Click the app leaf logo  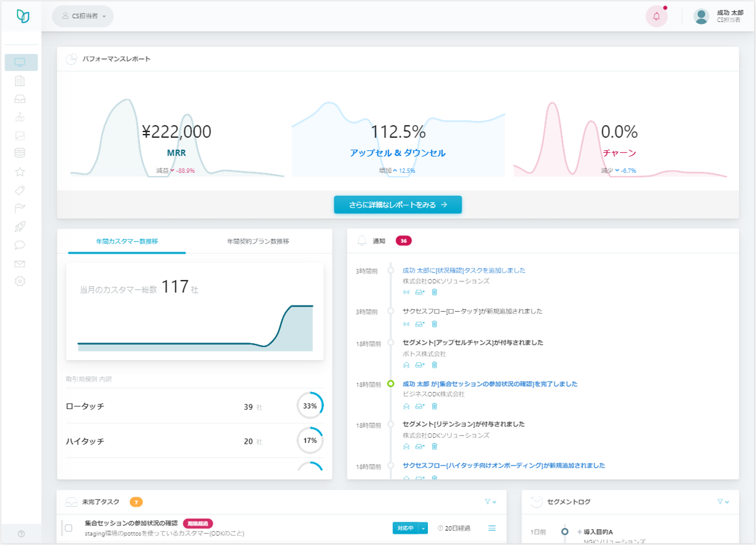pos(22,16)
